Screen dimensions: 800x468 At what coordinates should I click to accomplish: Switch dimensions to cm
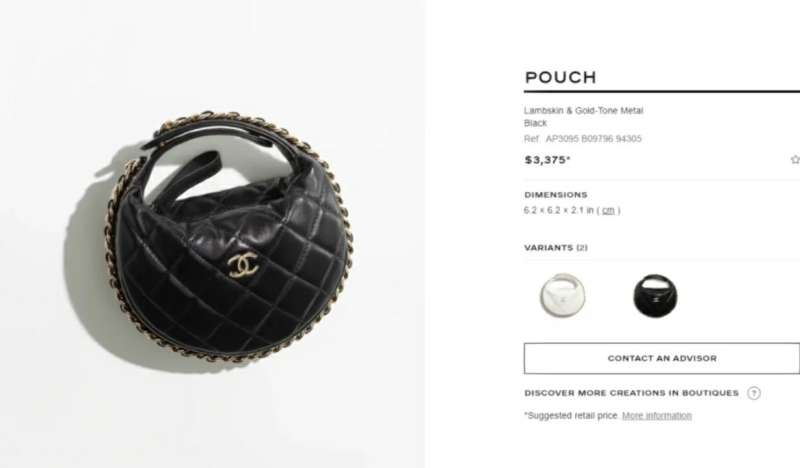click(608, 210)
